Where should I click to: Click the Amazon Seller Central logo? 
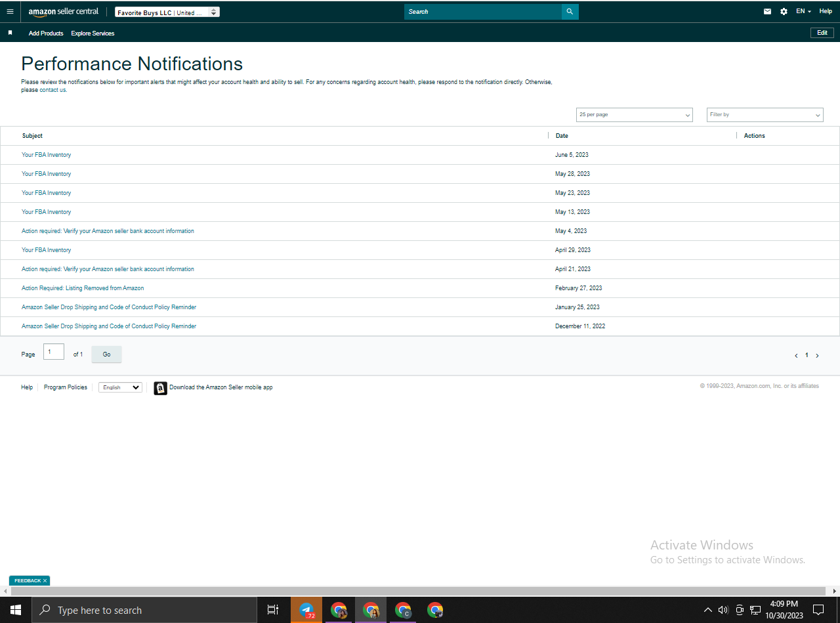point(64,12)
